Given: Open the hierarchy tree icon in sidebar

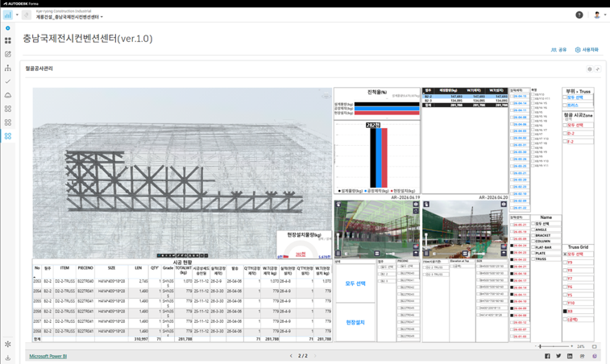Looking at the screenshot, I should (8, 68).
